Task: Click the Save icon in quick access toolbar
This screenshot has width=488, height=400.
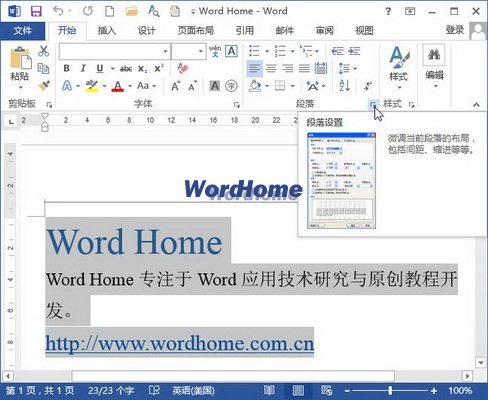Action: pos(36,11)
